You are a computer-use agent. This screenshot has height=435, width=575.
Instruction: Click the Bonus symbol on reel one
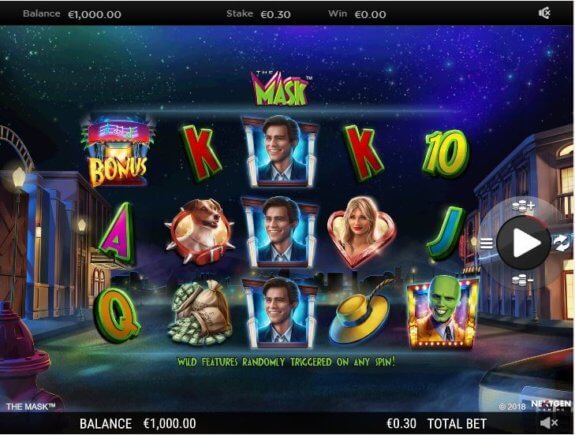click(x=118, y=151)
